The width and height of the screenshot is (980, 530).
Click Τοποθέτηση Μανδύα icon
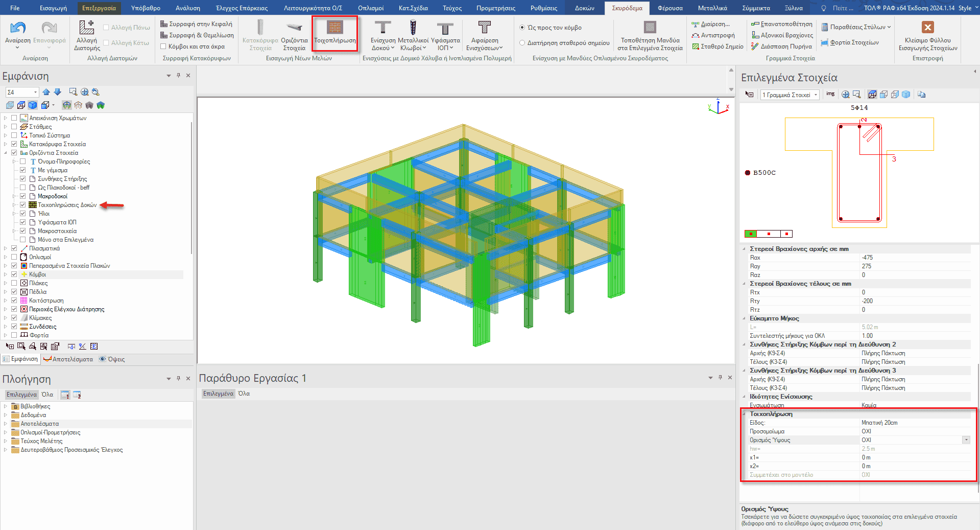(x=650, y=28)
